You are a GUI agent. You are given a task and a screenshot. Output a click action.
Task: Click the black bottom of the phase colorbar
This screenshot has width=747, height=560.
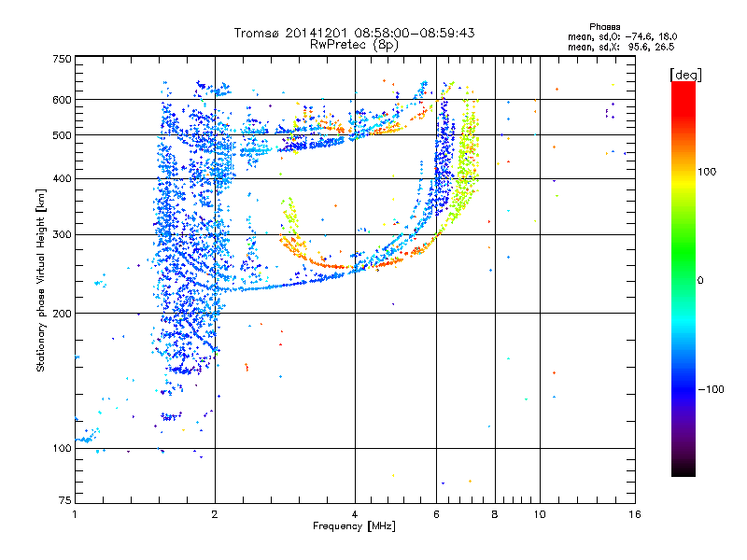684,469
